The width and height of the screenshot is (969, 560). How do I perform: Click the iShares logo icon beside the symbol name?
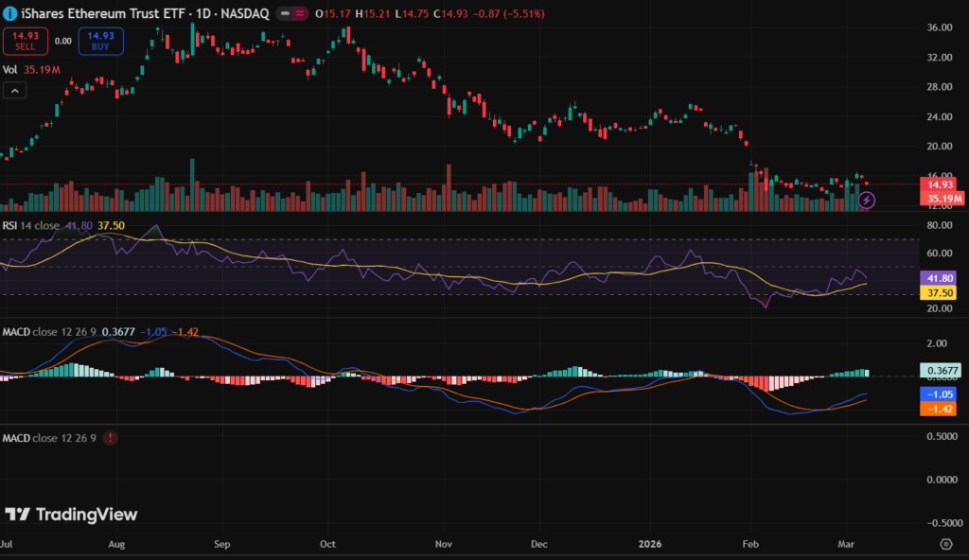pos(10,14)
